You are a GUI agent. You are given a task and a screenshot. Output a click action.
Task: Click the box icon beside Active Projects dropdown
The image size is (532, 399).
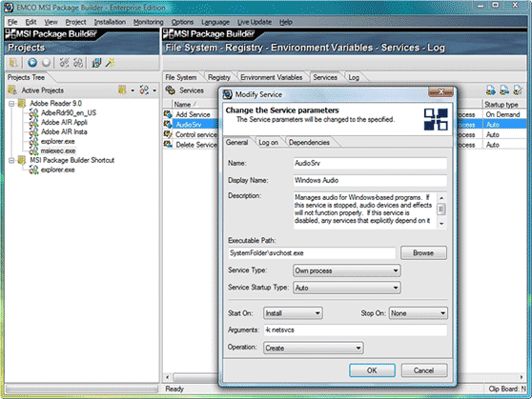(x=122, y=90)
